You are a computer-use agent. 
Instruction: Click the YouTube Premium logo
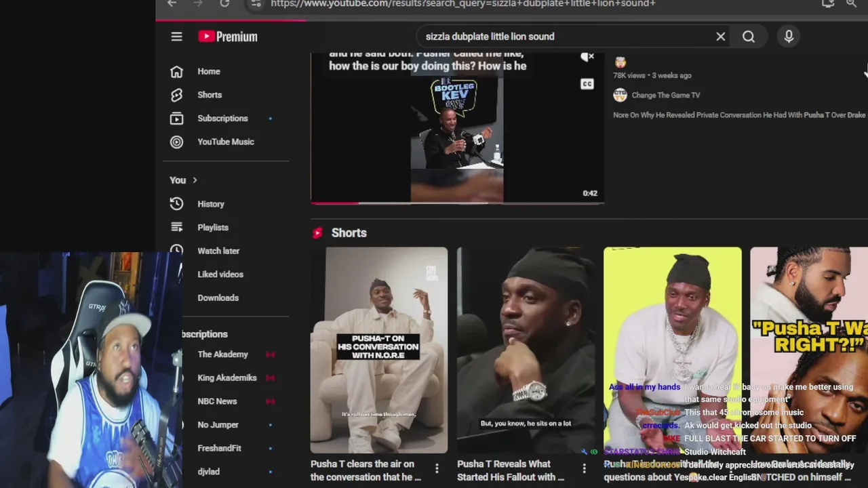[x=228, y=37]
